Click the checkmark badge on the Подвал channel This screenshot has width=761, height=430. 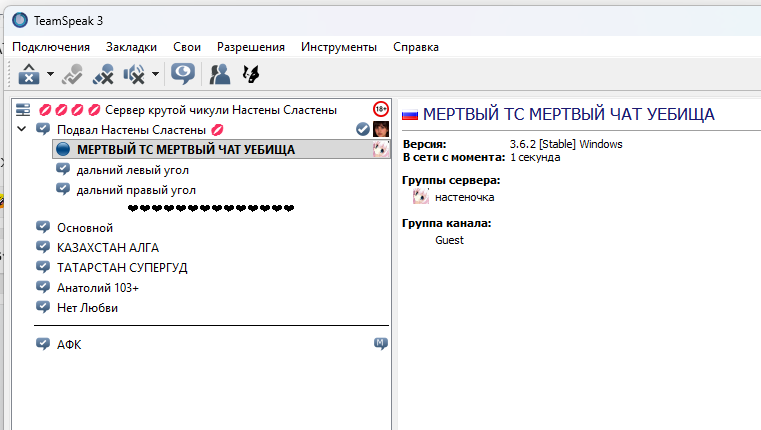click(x=363, y=129)
